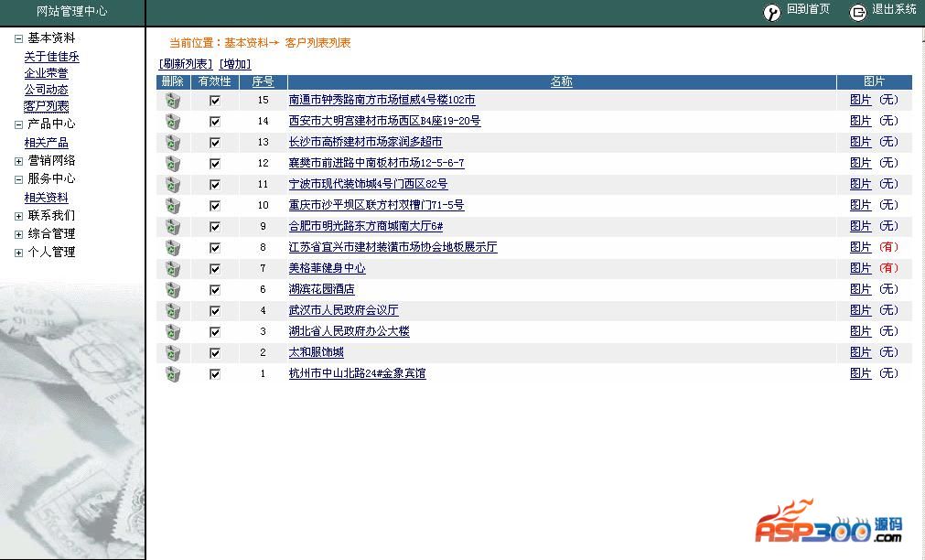The width and height of the screenshot is (925, 560).
Task: Expand the 营销网络 tree node
Action: 18,161
